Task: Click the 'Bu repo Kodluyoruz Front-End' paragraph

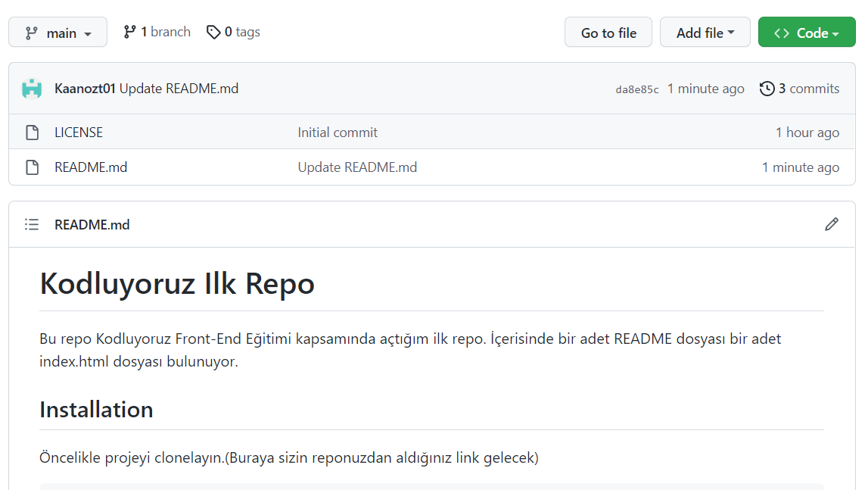Action: tap(410, 351)
